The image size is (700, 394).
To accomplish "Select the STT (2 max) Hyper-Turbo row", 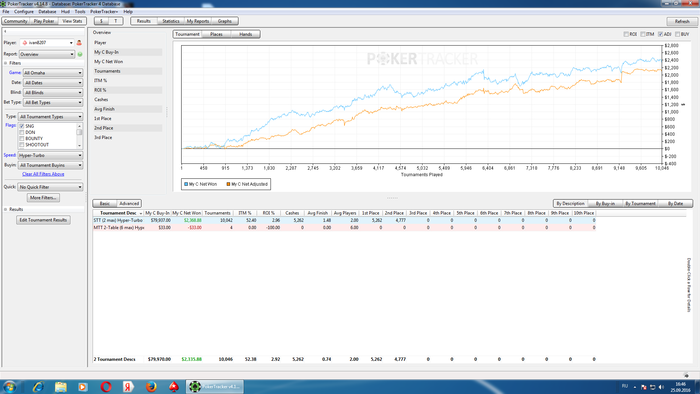I will 344,220.
